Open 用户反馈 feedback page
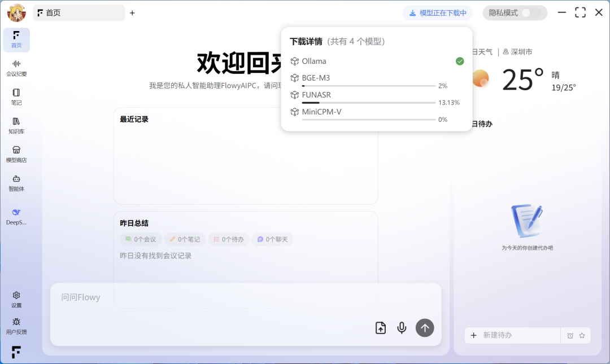 (x=16, y=326)
